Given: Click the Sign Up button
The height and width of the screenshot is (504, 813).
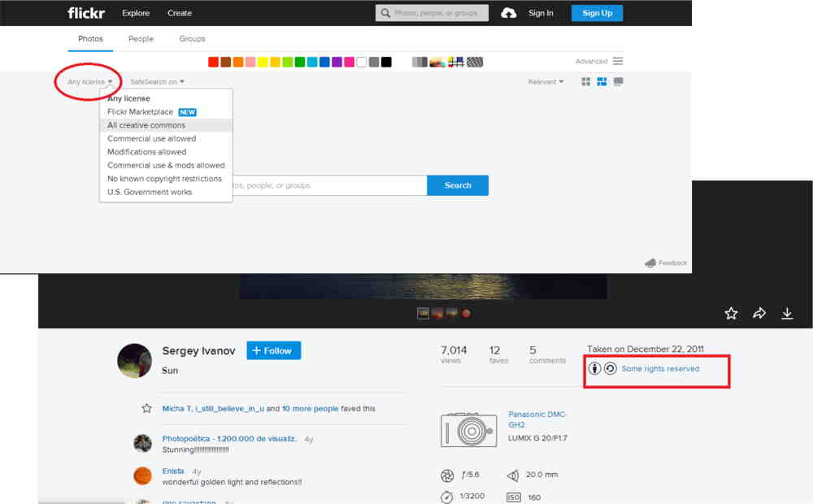Looking at the screenshot, I should pyautogui.click(x=597, y=13).
